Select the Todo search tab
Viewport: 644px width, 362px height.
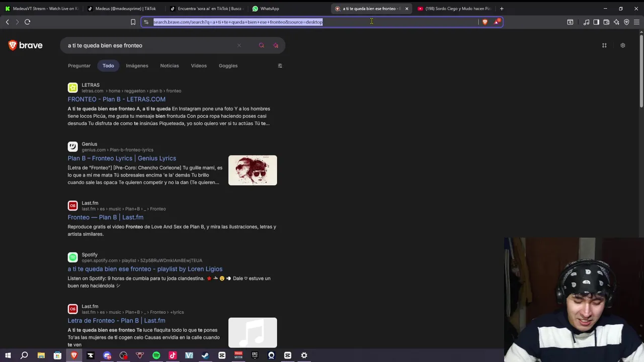click(x=108, y=66)
